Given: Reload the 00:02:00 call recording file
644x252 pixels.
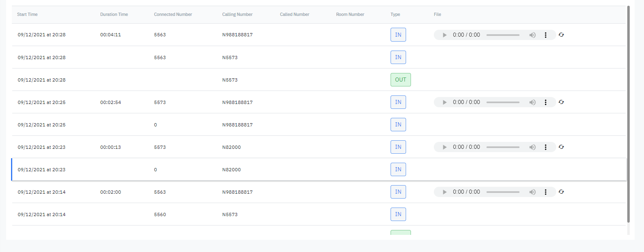Looking at the screenshot, I should [x=561, y=192].
